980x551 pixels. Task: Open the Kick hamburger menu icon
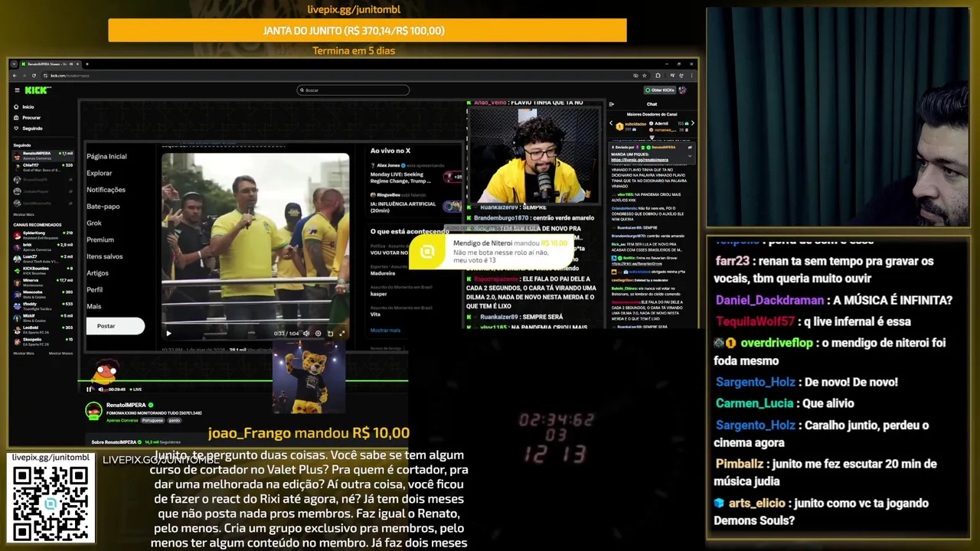pyautogui.click(x=17, y=90)
